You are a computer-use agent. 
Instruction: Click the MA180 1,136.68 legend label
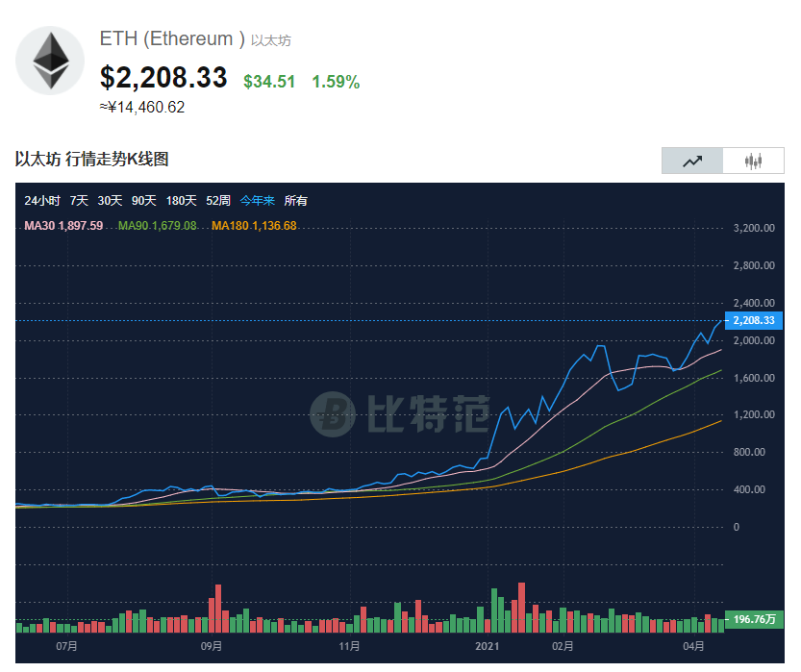[254, 226]
